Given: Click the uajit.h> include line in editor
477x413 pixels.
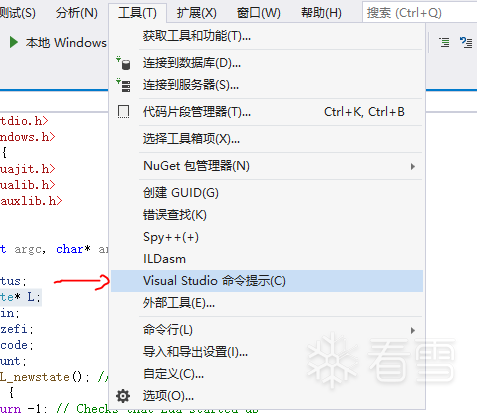Looking at the screenshot, I should (x=28, y=169).
